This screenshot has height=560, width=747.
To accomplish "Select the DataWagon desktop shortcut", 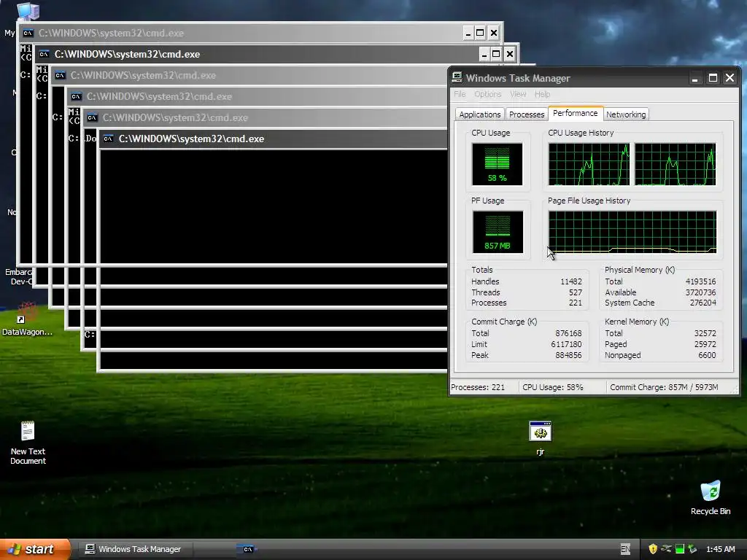I will click(27, 319).
